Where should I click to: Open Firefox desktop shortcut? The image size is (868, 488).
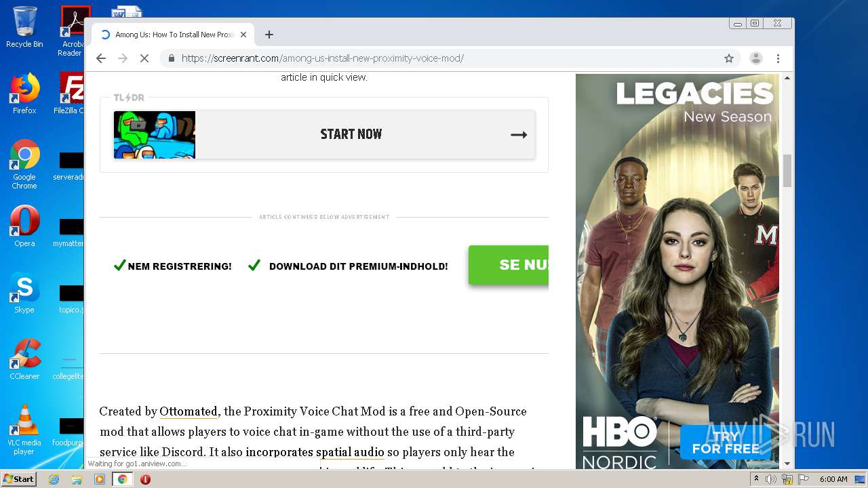[x=24, y=94]
